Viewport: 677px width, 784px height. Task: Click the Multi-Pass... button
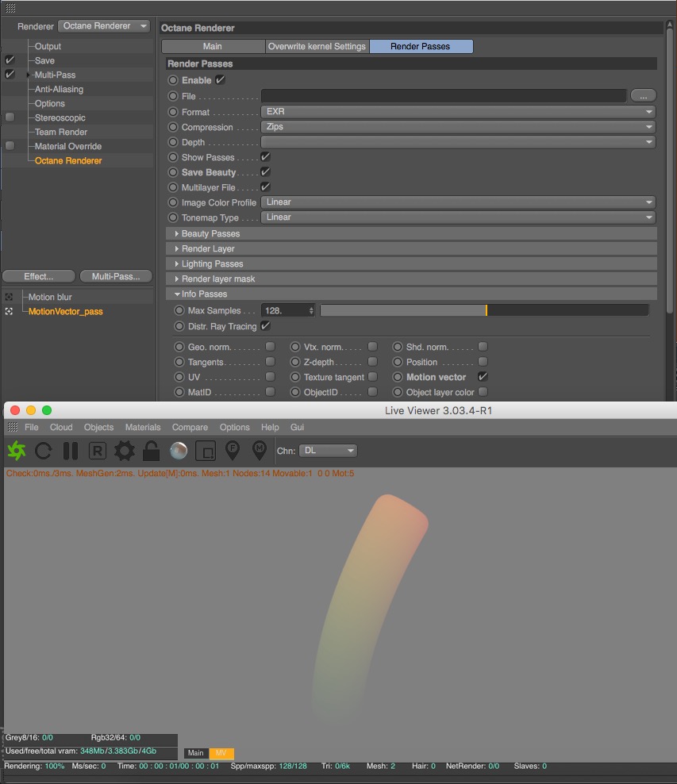116,276
